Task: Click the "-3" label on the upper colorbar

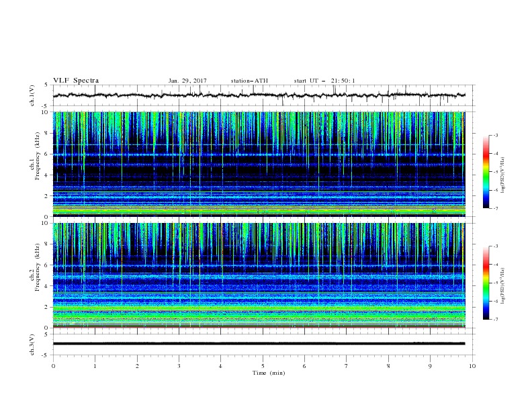Action: click(x=496, y=135)
